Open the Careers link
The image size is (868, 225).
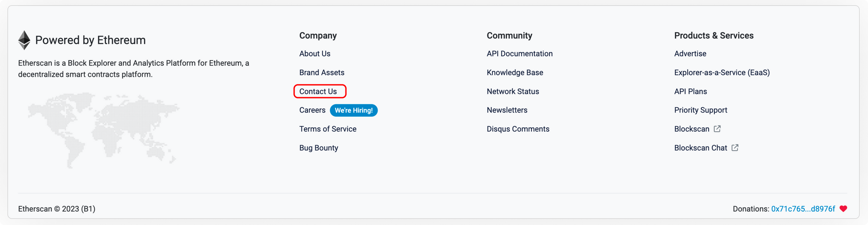(x=312, y=110)
